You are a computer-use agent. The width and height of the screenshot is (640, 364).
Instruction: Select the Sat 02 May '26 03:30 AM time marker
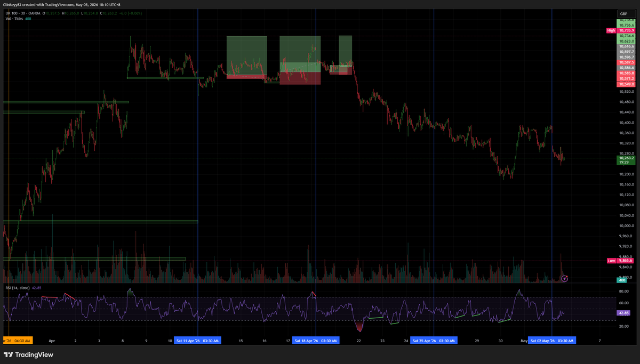click(x=551, y=341)
